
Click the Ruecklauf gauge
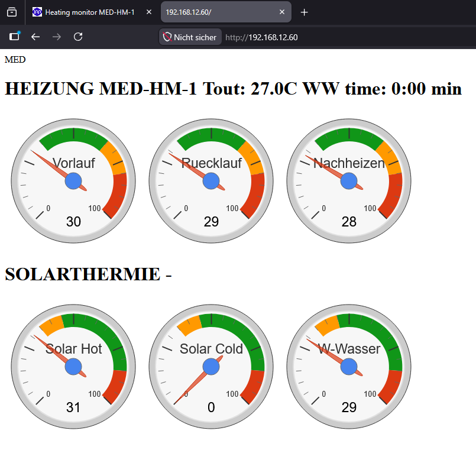(x=211, y=181)
